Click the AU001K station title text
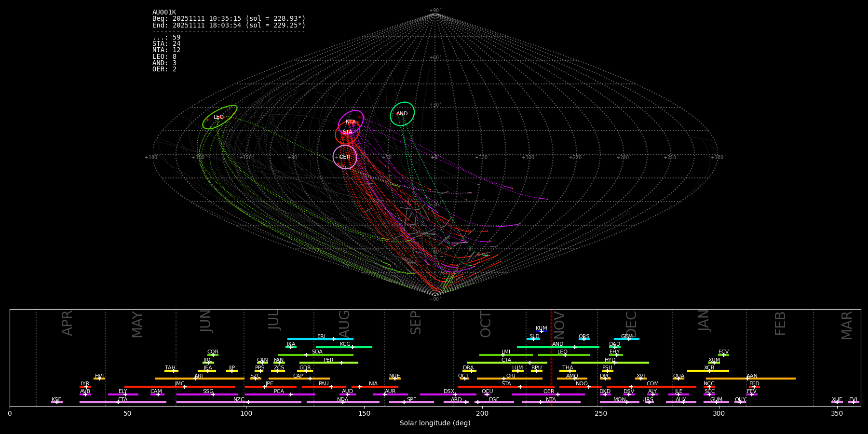The image size is (868, 434). (x=164, y=13)
